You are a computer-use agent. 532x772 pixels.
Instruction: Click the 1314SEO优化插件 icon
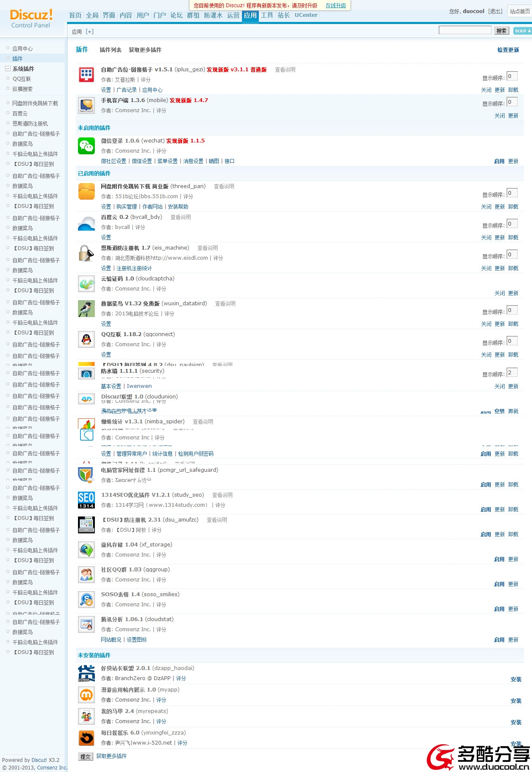click(x=86, y=500)
